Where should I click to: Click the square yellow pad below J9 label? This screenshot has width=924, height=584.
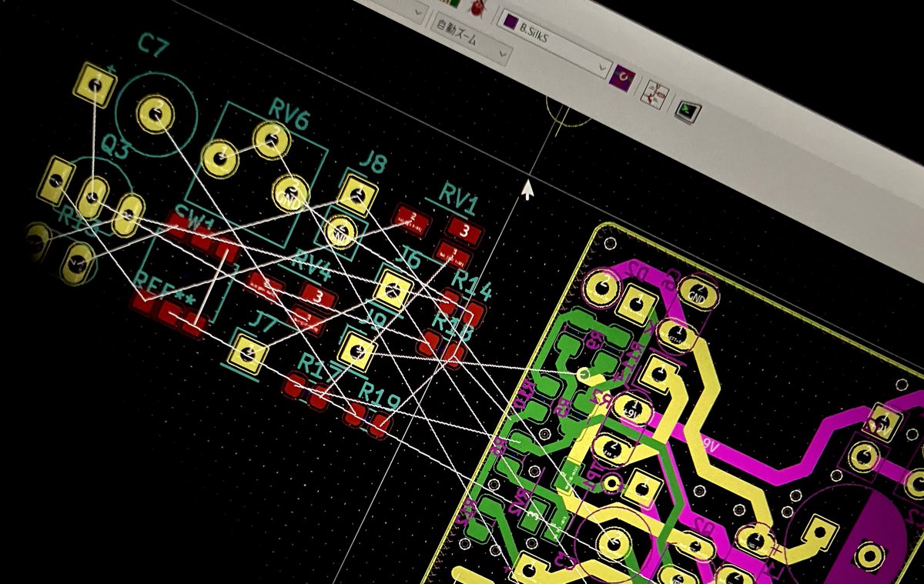point(357,351)
